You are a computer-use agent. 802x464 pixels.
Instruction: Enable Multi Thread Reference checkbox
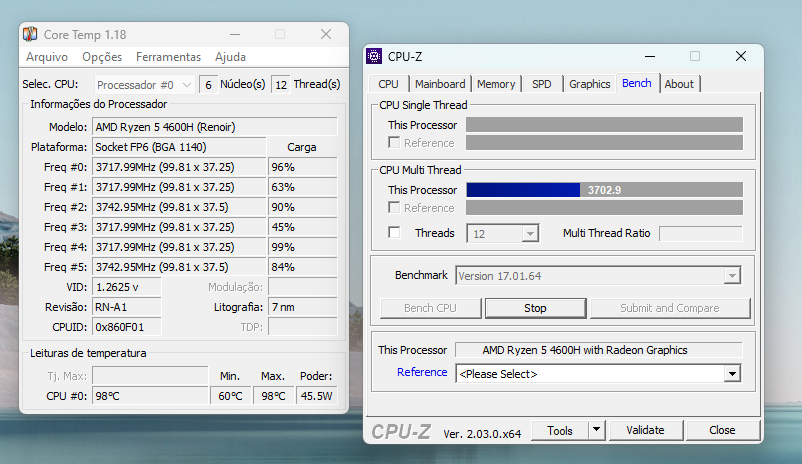(x=394, y=208)
